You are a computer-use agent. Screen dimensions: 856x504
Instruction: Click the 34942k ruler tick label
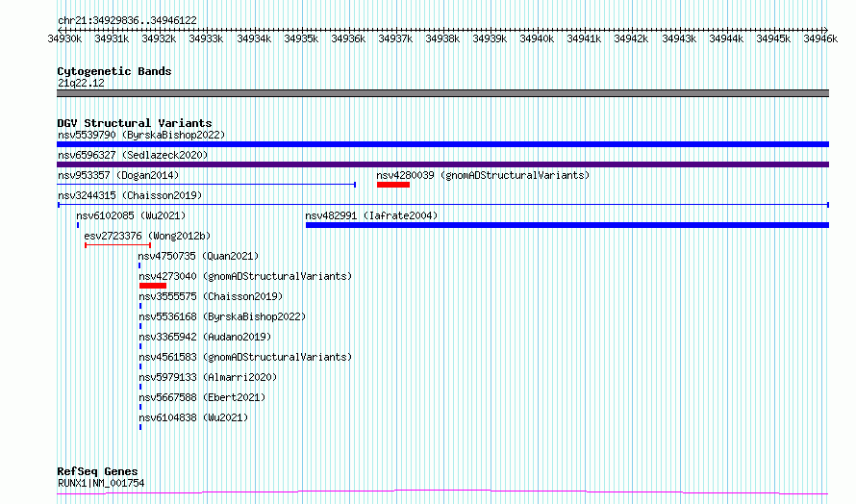pos(631,38)
